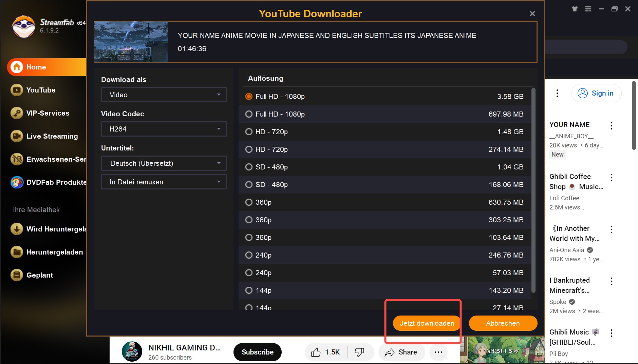Click the Sign in button
Viewport: 638px width, 364px height.
coord(596,93)
